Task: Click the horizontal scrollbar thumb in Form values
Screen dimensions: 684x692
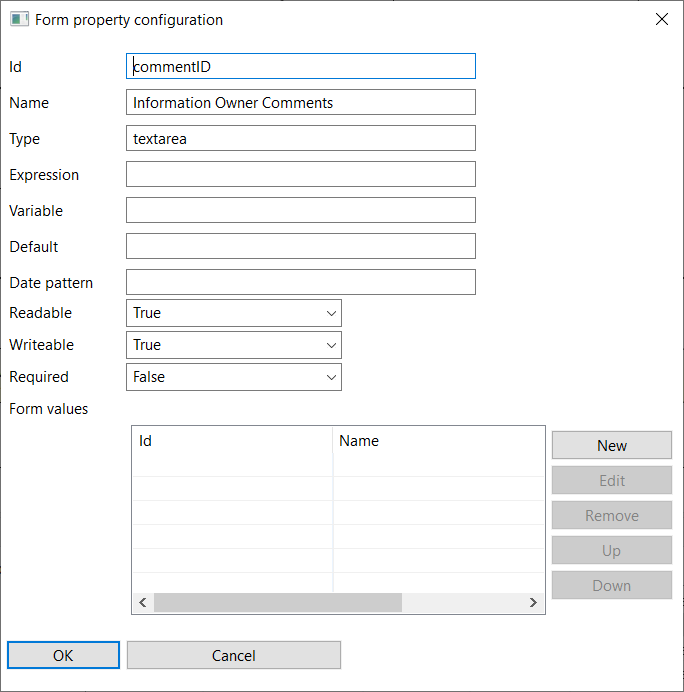Action: pyautogui.click(x=278, y=603)
